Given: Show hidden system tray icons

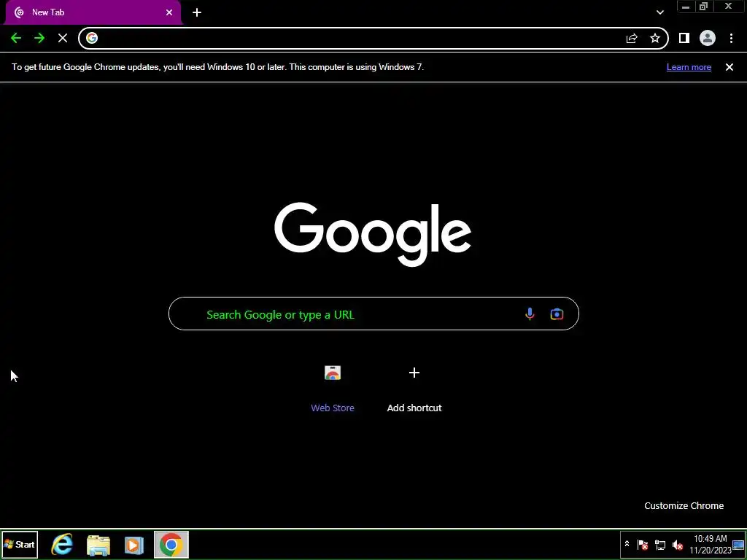Looking at the screenshot, I should 627,544.
